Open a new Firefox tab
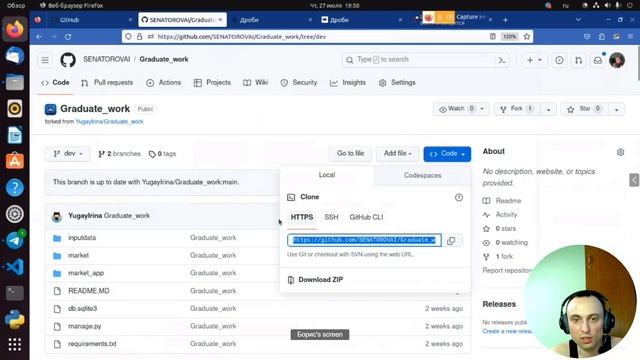Image resolution: width=640 pixels, height=360 pixels. click(x=505, y=20)
